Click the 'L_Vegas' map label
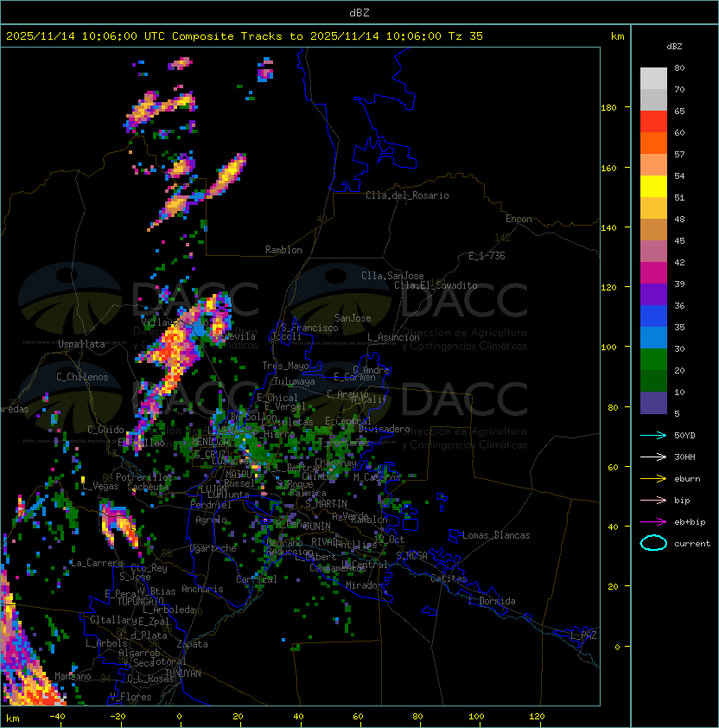This screenshot has width=719, height=728. [100, 486]
